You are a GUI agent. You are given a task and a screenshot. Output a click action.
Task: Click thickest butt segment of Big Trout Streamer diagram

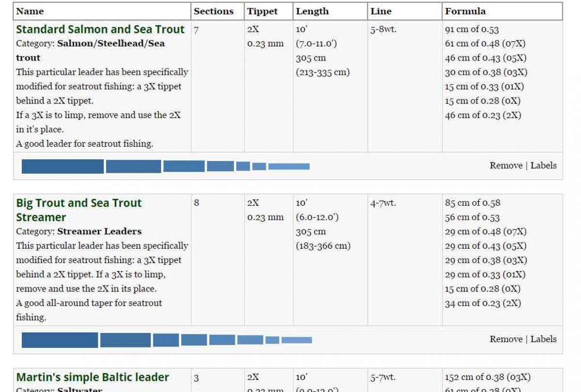click(60, 340)
